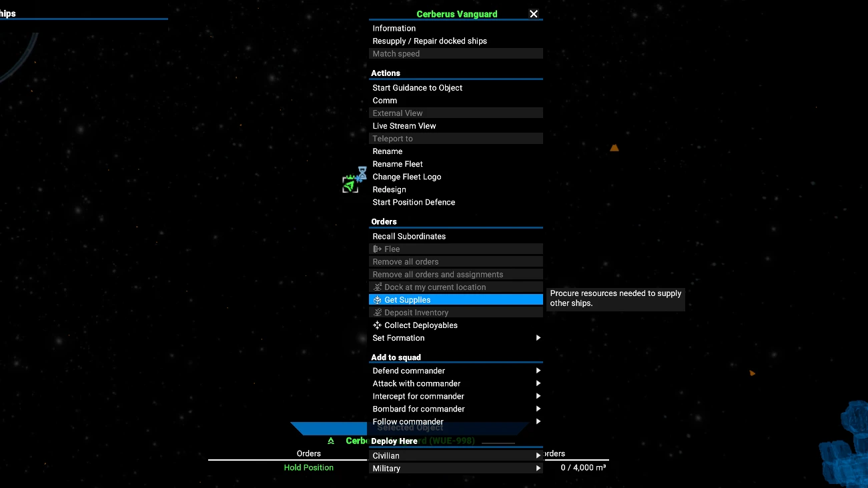The width and height of the screenshot is (868, 488).
Task: Click the Teleport to entry
Action: (456, 138)
